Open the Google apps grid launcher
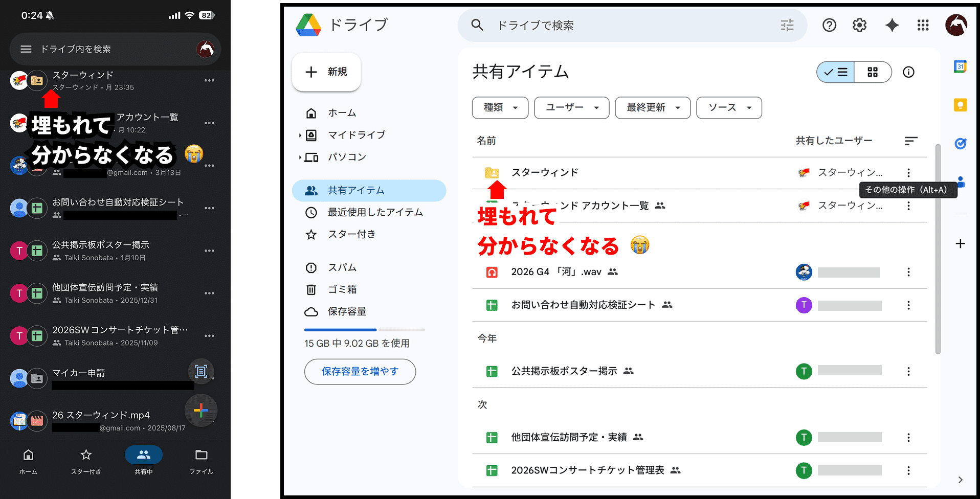The image size is (980, 499). pos(923,25)
